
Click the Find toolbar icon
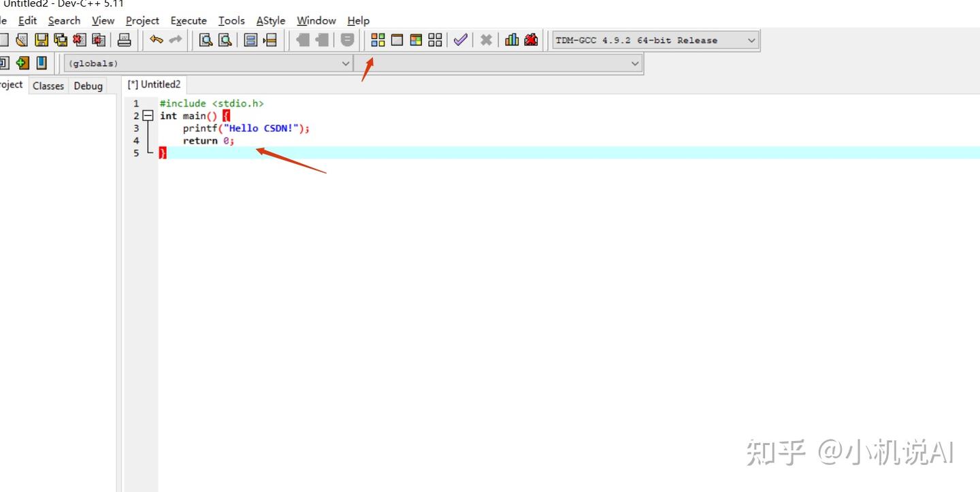click(x=206, y=40)
